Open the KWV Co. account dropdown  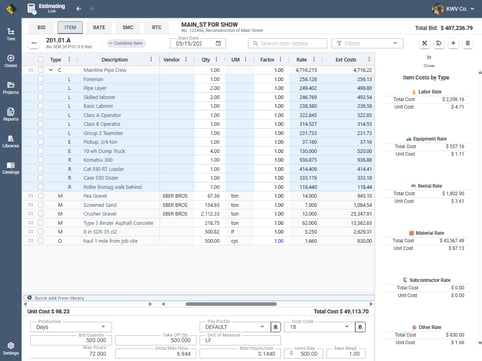coord(454,9)
